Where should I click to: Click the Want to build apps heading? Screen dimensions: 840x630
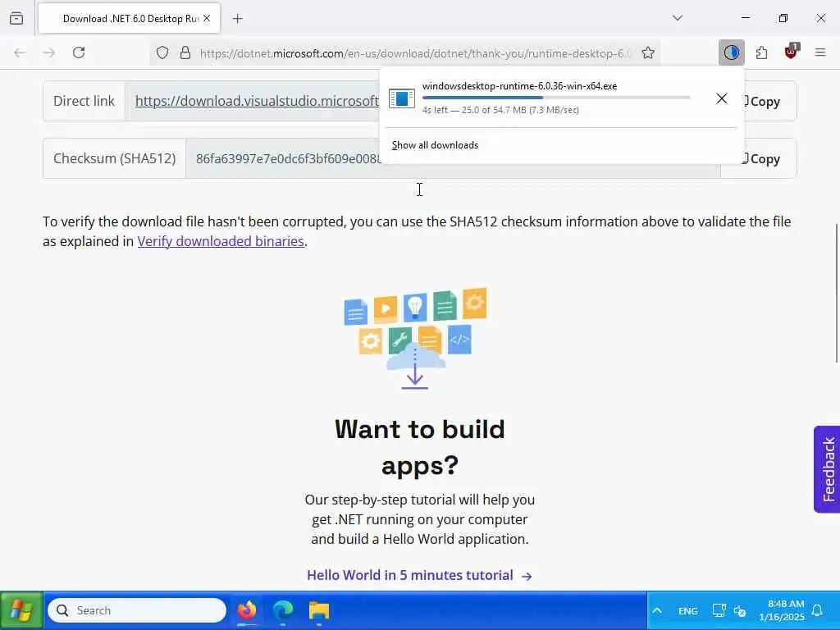click(x=419, y=447)
